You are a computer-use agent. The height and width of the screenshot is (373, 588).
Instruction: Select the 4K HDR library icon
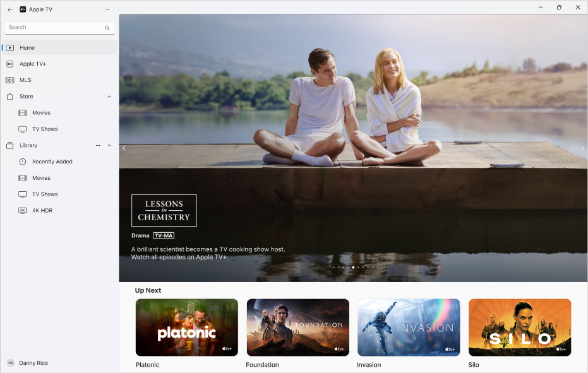(x=23, y=210)
